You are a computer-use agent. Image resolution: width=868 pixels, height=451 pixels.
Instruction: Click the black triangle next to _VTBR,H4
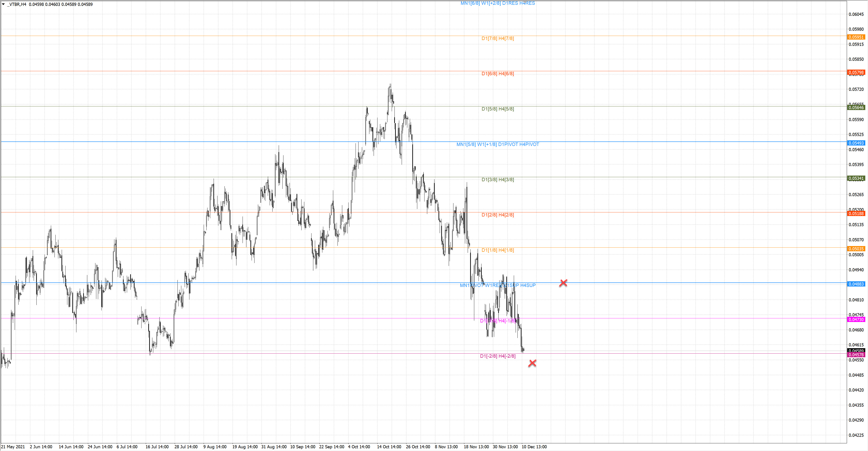point(3,4)
